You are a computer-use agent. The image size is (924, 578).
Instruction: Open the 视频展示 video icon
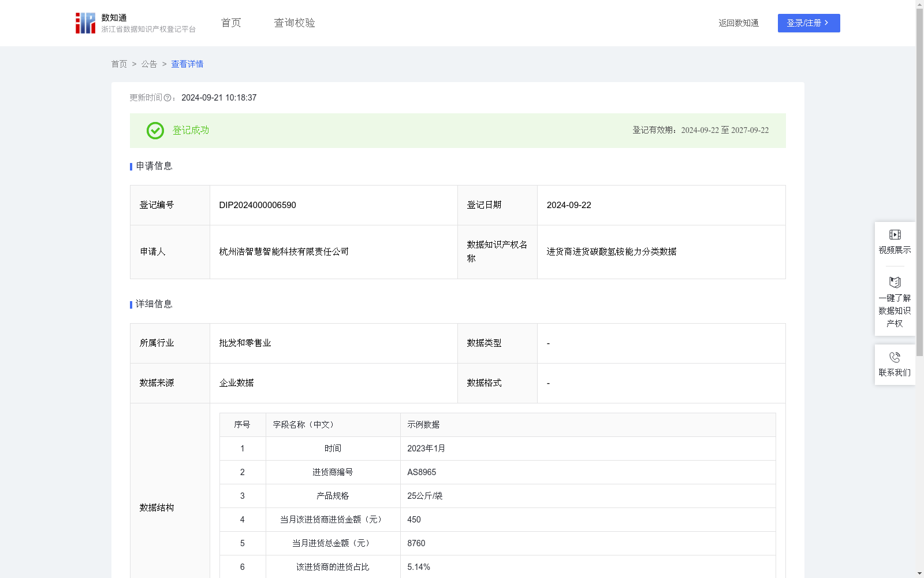pyautogui.click(x=895, y=235)
